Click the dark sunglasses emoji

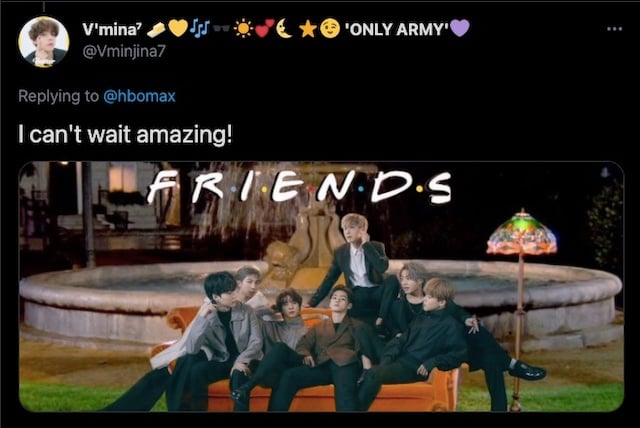point(222,29)
